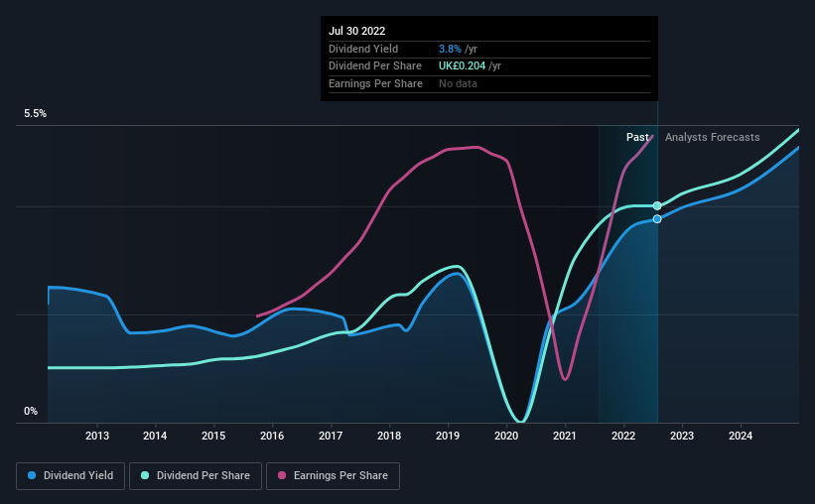Select the blue data point marker on chart

click(657, 219)
